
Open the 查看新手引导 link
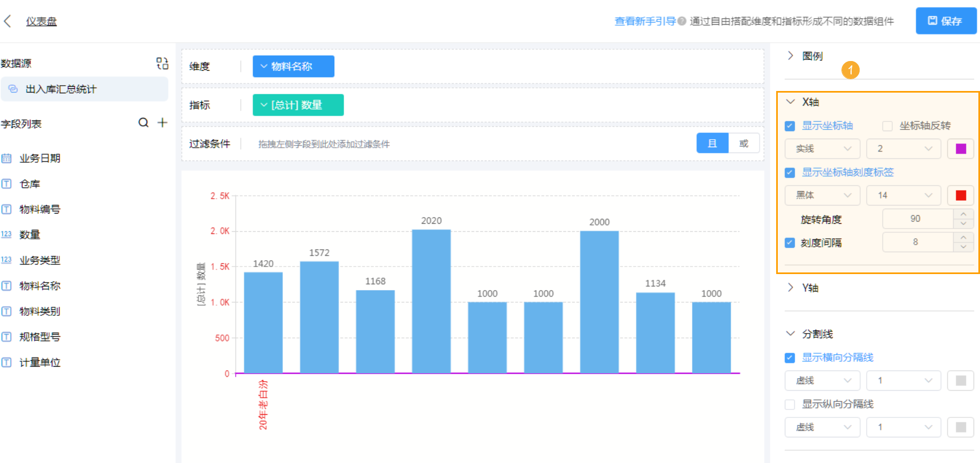click(645, 21)
